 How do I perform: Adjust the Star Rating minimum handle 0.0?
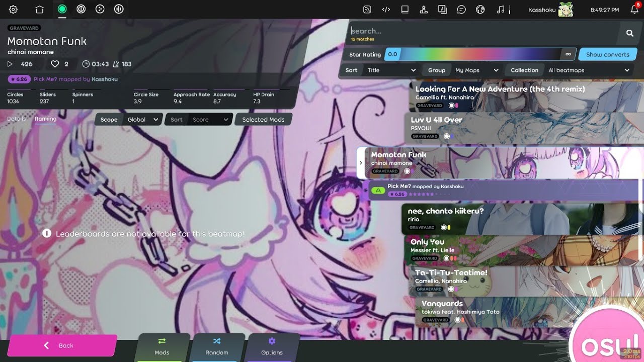392,54
